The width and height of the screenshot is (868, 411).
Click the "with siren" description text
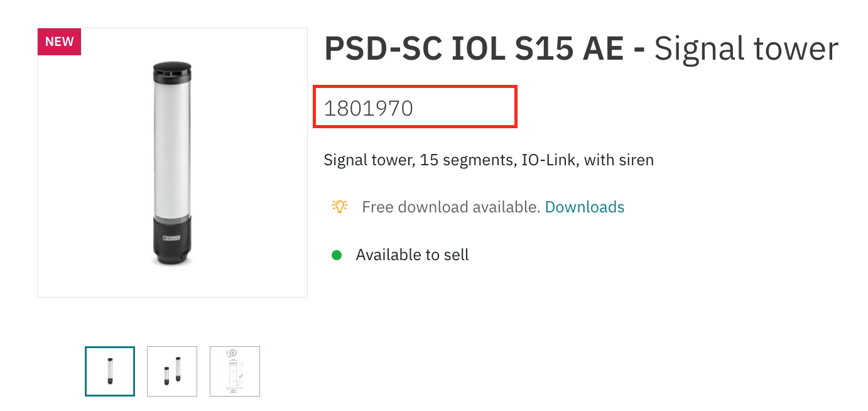click(619, 160)
